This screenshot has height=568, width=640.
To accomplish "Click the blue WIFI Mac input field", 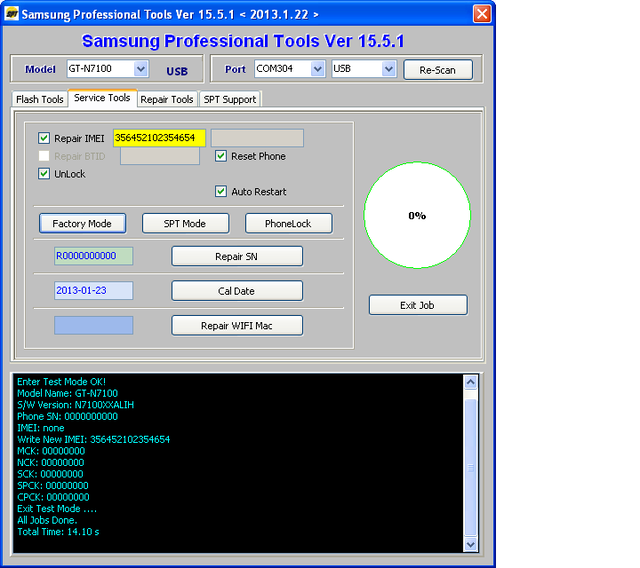I will (x=93, y=326).
